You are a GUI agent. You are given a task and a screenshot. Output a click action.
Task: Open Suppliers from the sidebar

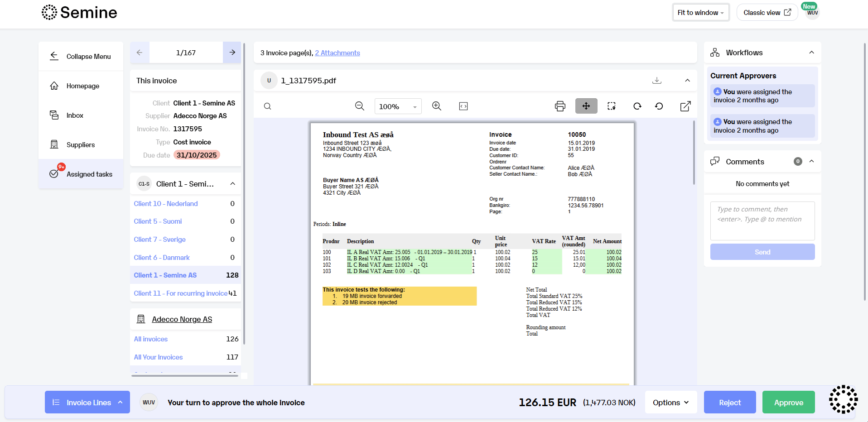point(80,144)
